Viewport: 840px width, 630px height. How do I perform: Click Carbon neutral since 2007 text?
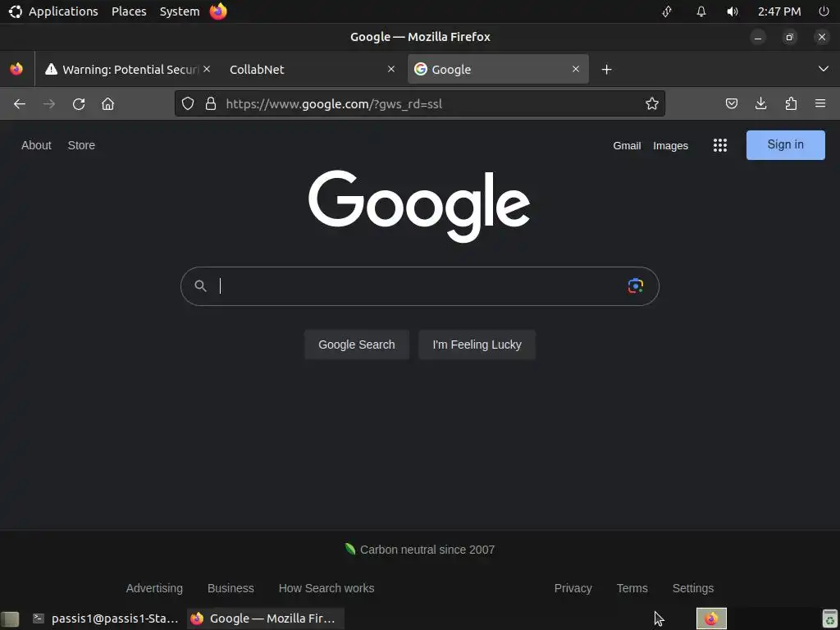coord(427,550)
